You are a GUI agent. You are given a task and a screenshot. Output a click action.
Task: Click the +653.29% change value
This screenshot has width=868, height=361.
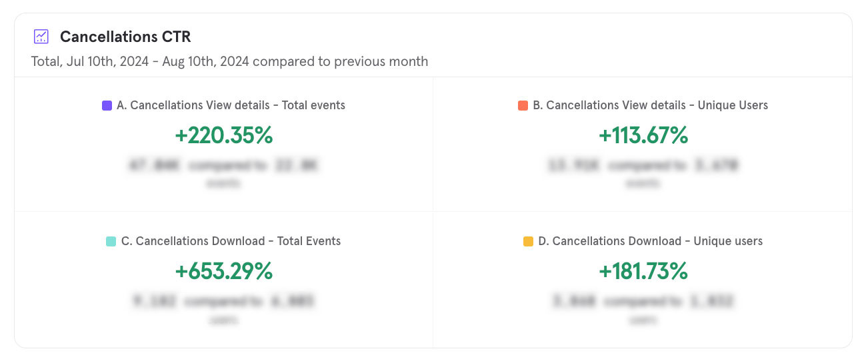point(224,272)
